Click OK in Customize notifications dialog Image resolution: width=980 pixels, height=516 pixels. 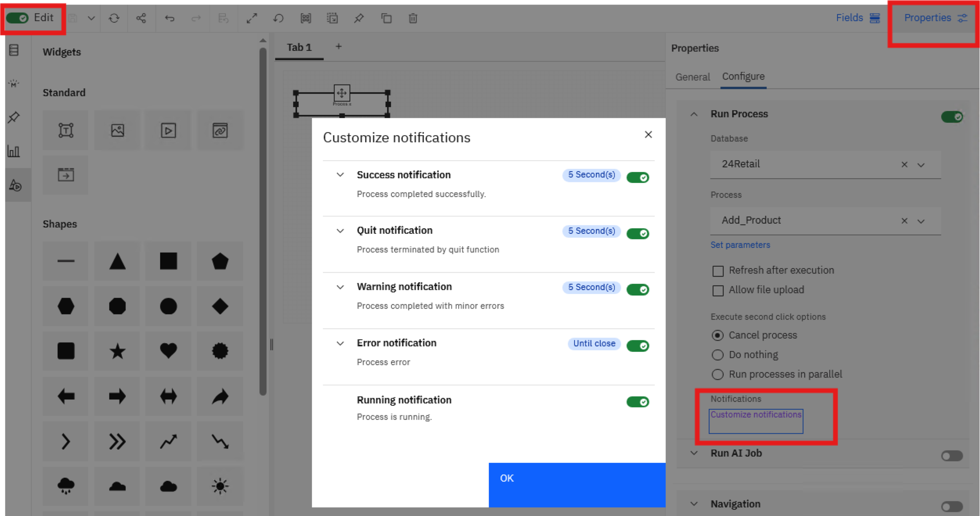click(577, 485)
